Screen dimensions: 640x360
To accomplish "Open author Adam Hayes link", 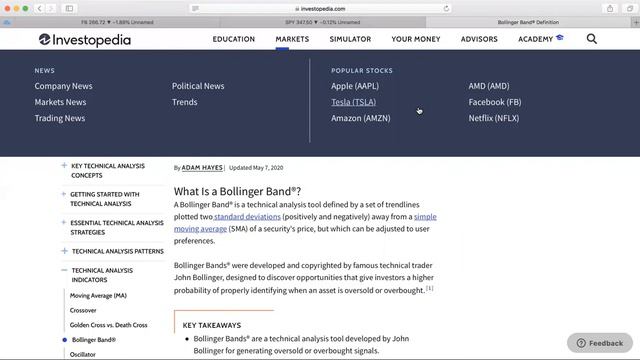I will [x=202, y=168].
